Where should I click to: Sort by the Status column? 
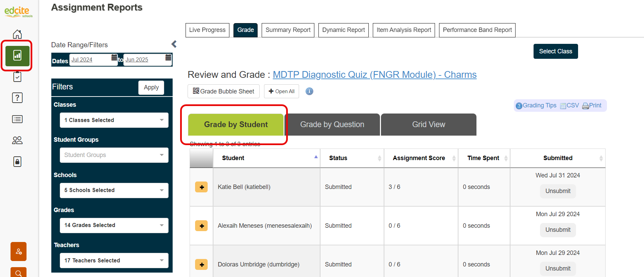352,158
